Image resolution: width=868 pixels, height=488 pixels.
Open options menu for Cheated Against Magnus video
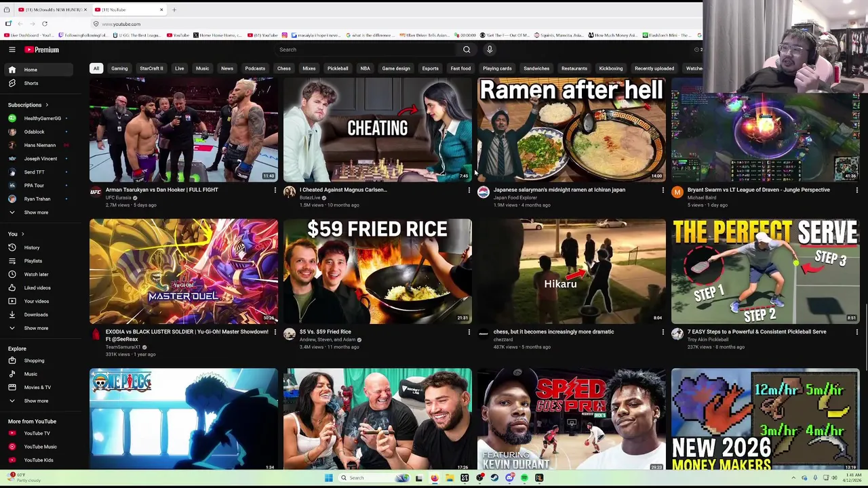tap(469, 190)
